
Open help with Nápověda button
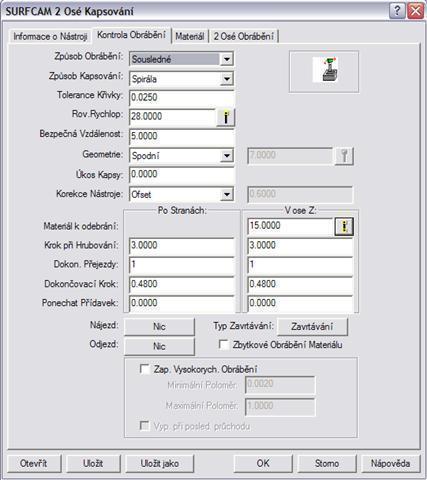(390, 463)
